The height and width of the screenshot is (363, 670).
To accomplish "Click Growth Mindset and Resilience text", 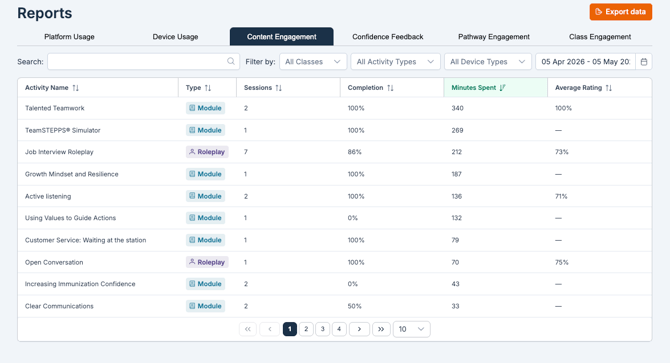I will click(x=71, y=174).
